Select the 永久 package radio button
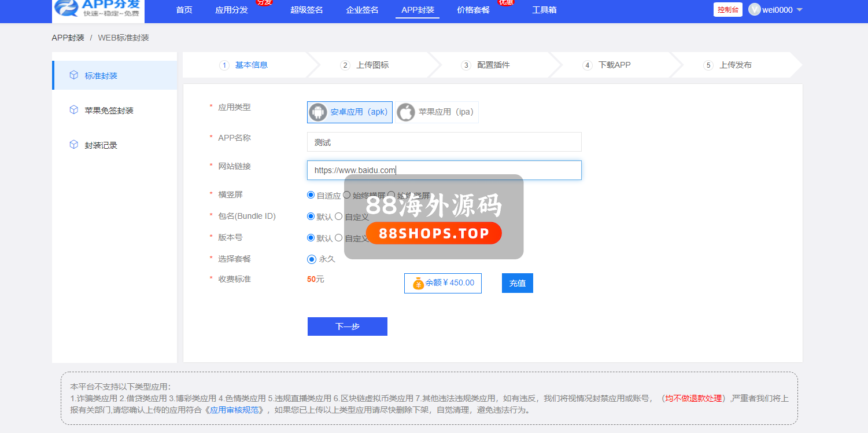868x433 pixels. (x=312, y=259)
